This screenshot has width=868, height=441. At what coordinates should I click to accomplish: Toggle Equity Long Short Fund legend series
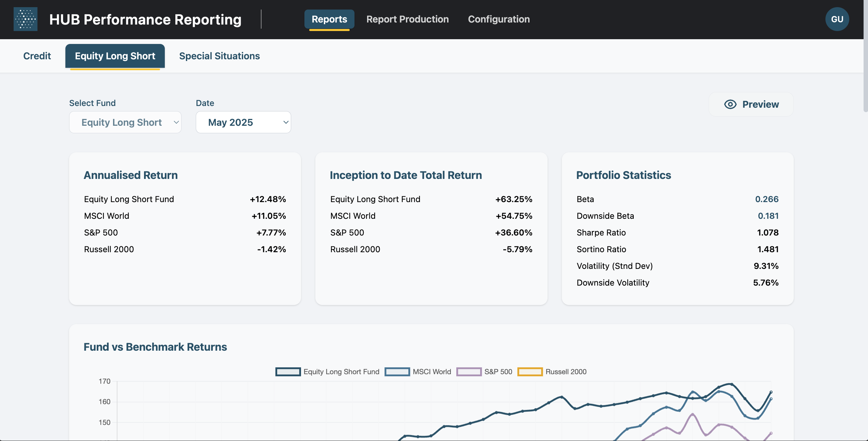(341, 372)
